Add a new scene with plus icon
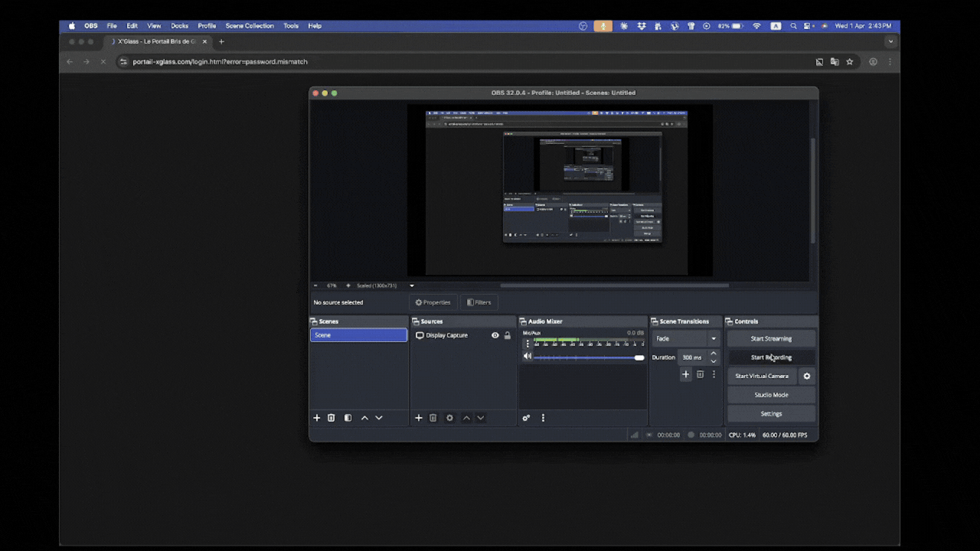980x551 pixels. (x=317, y=418)
